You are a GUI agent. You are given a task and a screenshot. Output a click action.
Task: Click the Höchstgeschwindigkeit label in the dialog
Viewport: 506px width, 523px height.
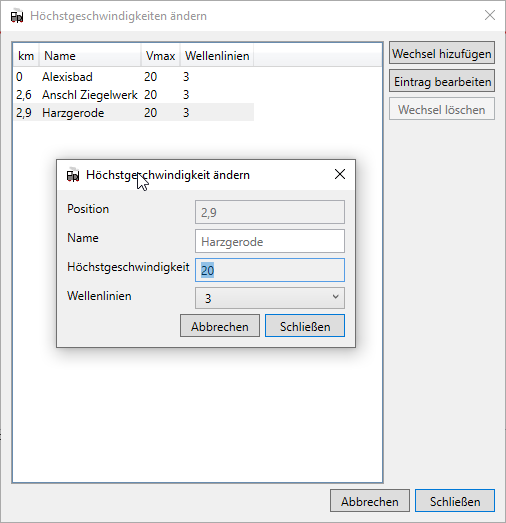[128, 267]
